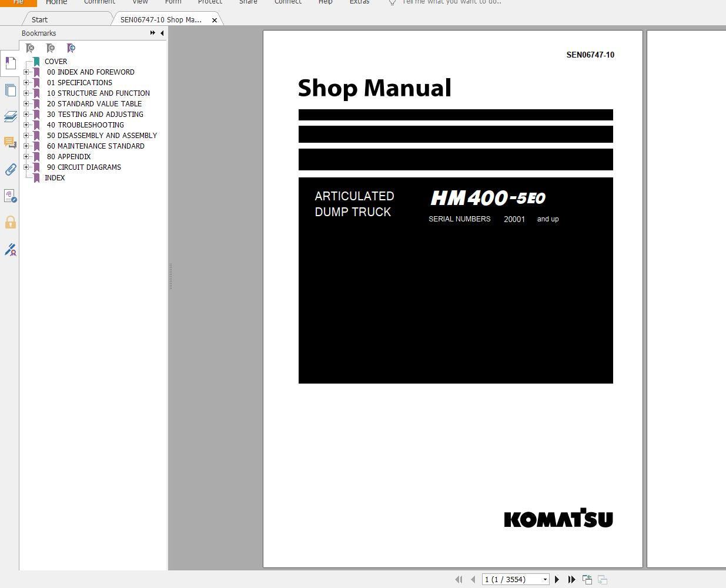Open the File menu
Screen dimensions: 726x588
point(18,2)
